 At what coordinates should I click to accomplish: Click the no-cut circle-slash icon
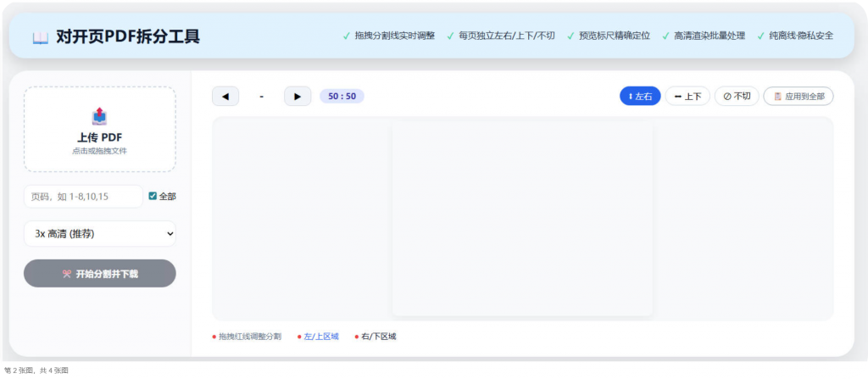pos(726,97)
